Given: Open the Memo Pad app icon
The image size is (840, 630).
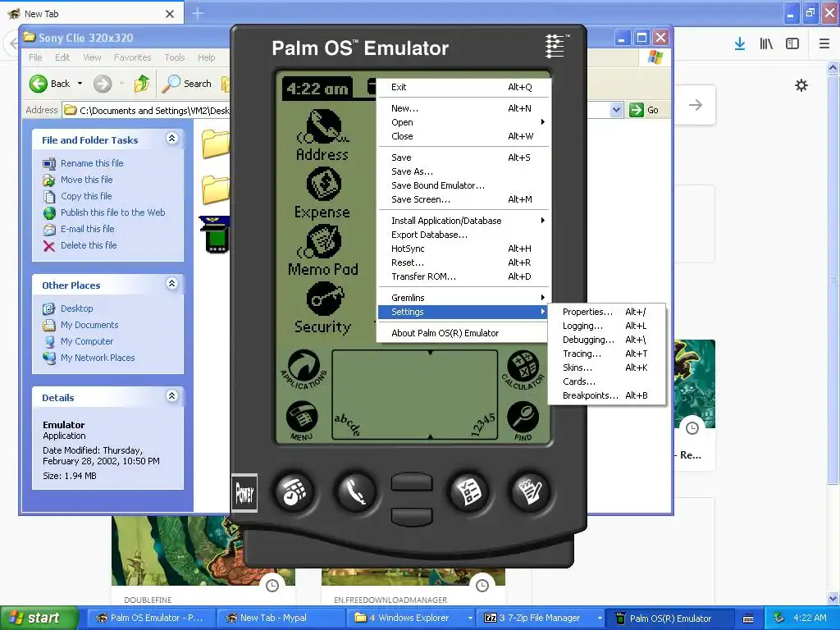Looking at the screenshot, I should coord(322,250).
